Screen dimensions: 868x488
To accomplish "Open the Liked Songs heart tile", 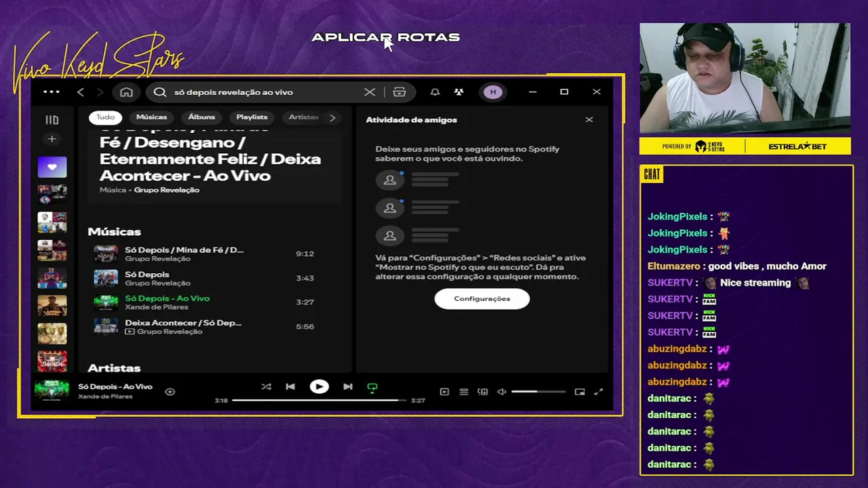I will tap(52, 167).
